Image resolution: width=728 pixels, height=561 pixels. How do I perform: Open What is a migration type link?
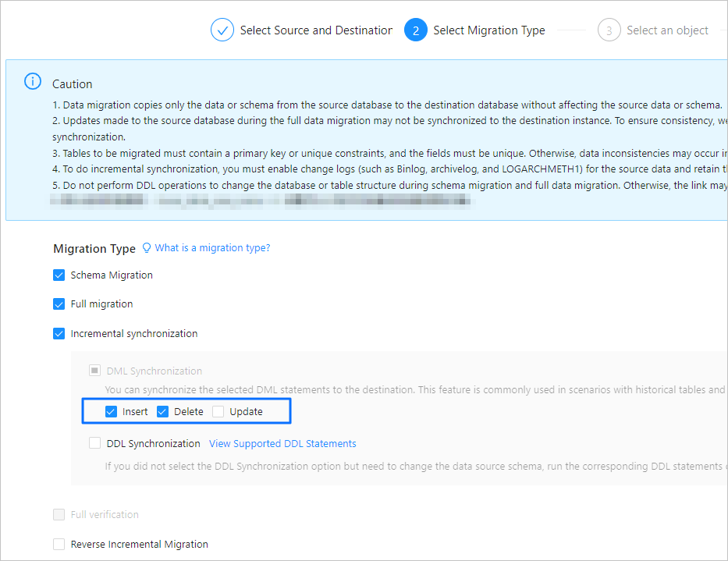coord(212,248)
